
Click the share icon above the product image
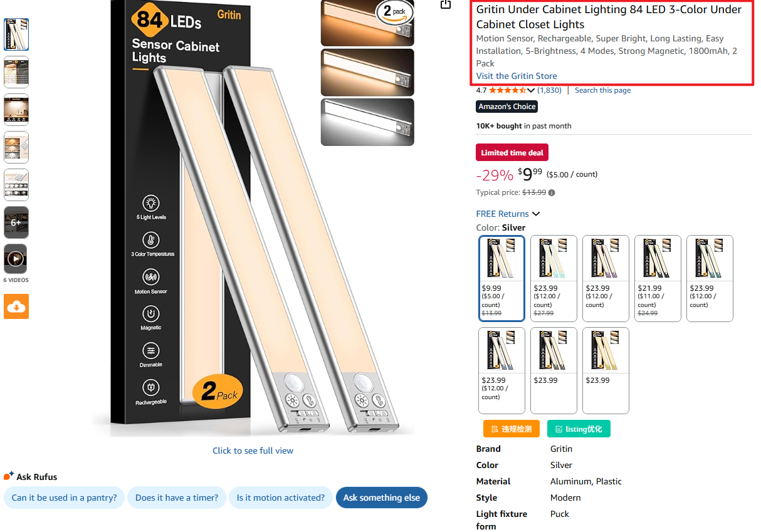pyautogui.click(x=445, y=4)
